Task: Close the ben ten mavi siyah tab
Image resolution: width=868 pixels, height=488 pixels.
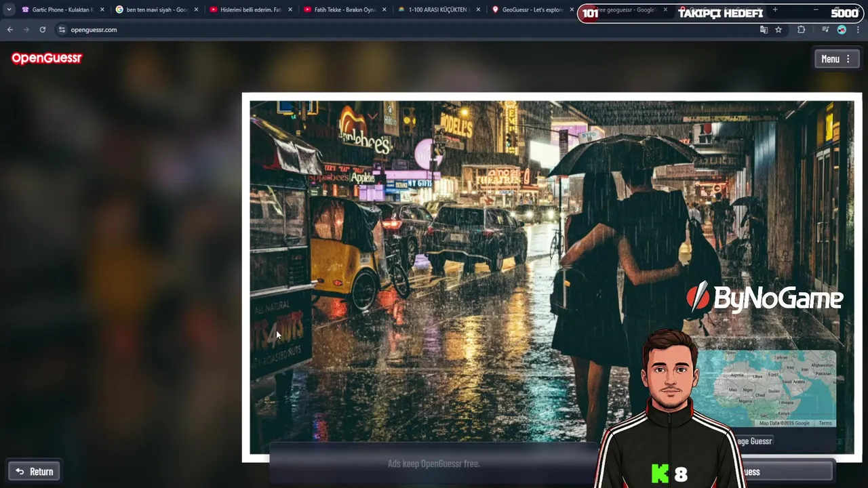Action: point(197,10)
